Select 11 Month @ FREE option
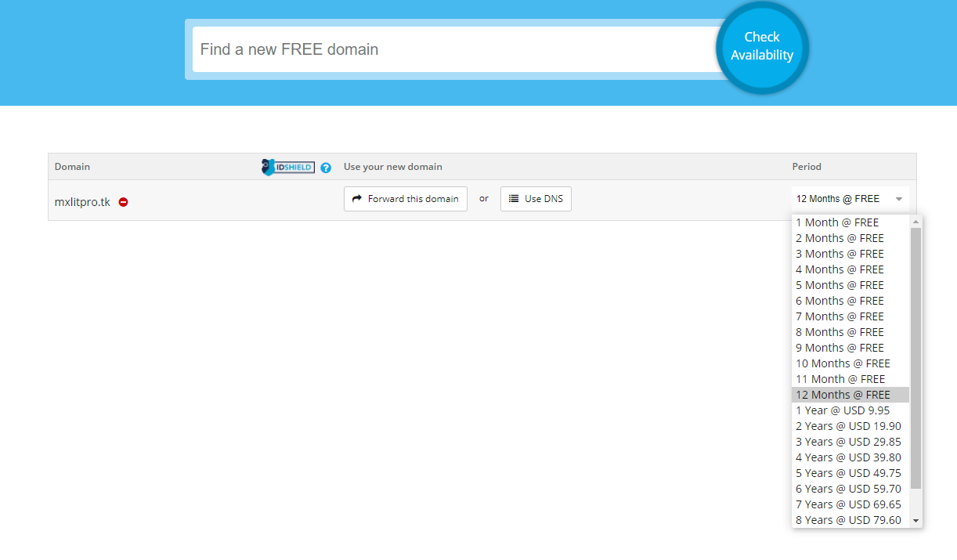 click(840, 379)
